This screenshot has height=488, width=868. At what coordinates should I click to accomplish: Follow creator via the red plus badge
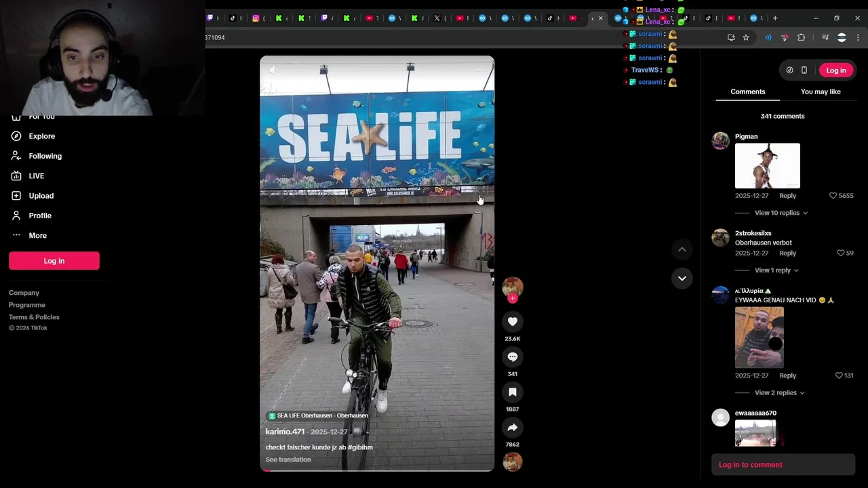(x=513, y=298)
